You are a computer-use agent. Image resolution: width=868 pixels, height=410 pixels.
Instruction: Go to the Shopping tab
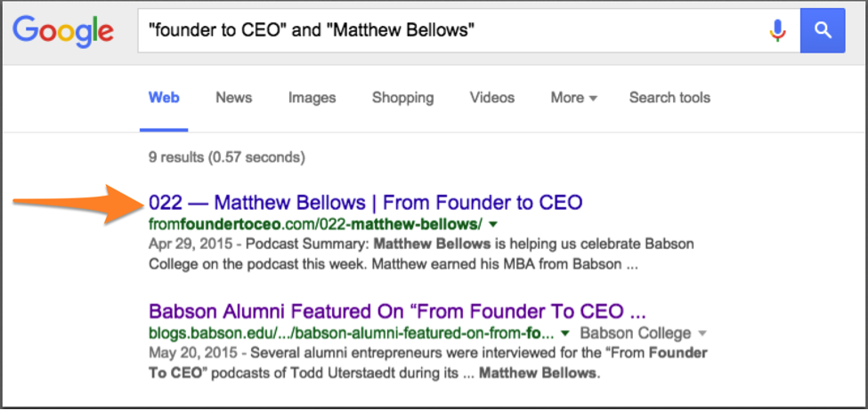pyautogui.click(x=402, y=98)
